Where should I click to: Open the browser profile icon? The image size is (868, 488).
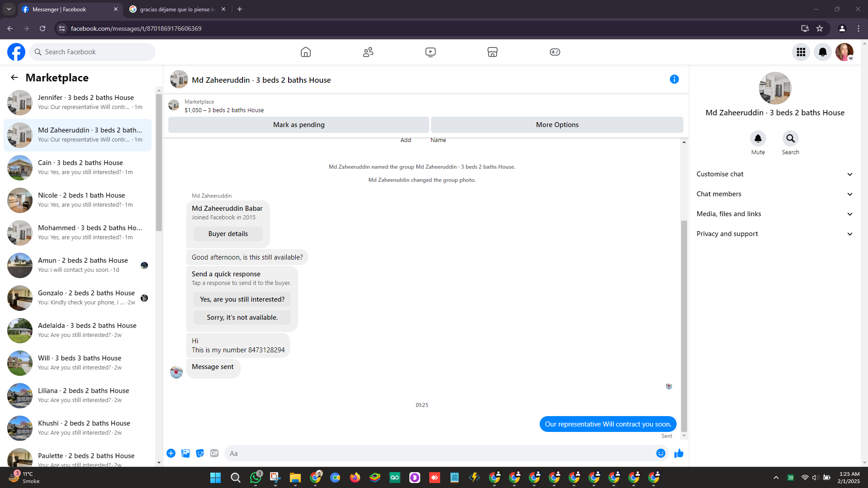(x=842, y=28)
